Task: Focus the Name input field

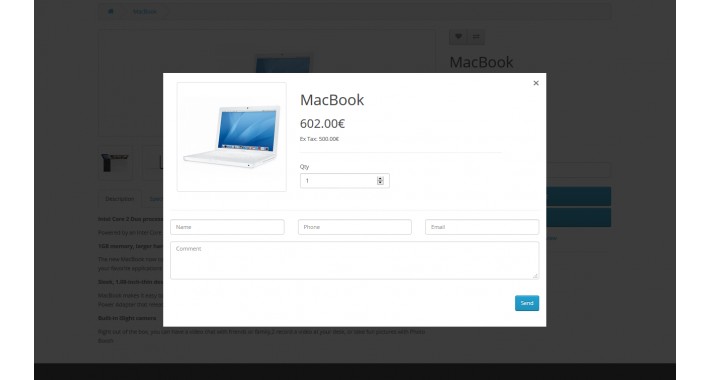Action: tap(227, 227)
